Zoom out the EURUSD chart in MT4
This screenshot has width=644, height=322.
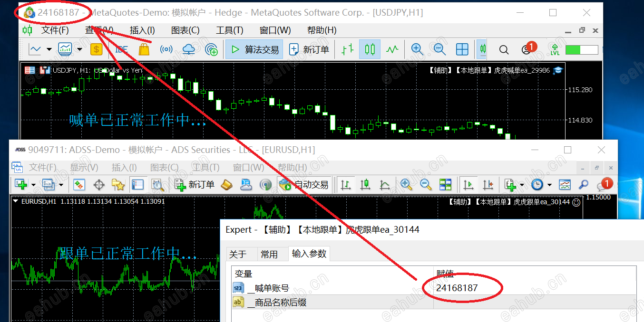(x=426, y=184)
